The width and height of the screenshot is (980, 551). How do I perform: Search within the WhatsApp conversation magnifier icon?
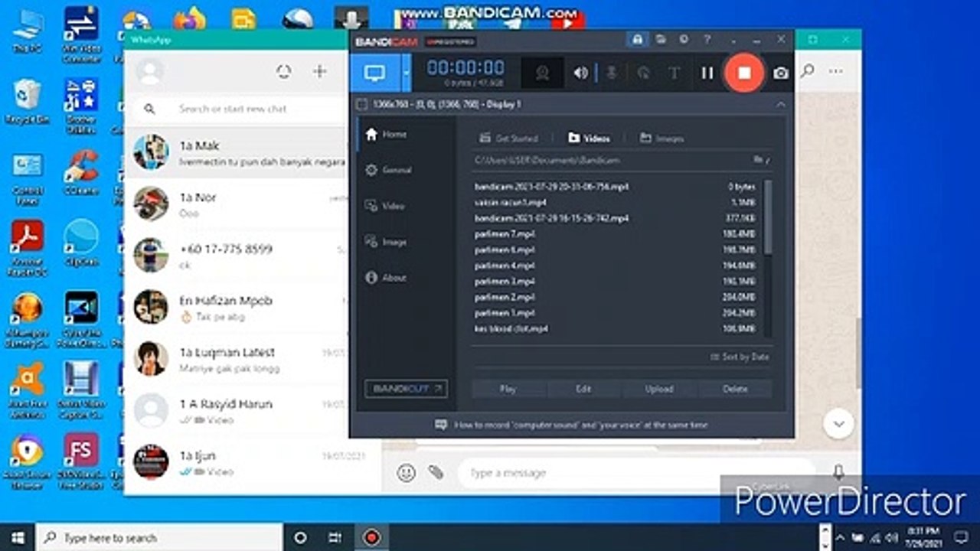click(807, 71)
